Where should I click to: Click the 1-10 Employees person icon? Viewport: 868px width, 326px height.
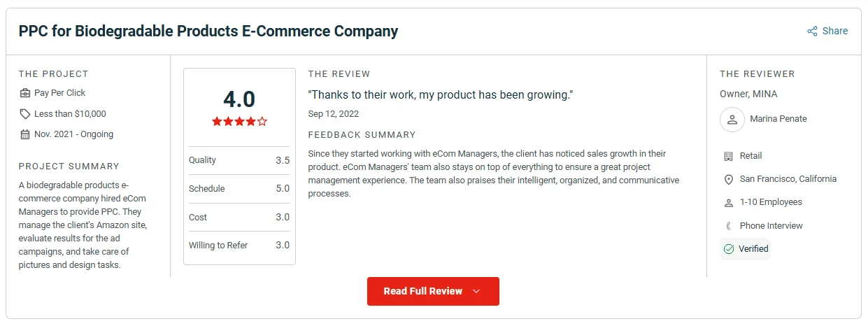[x=728, y=203]
